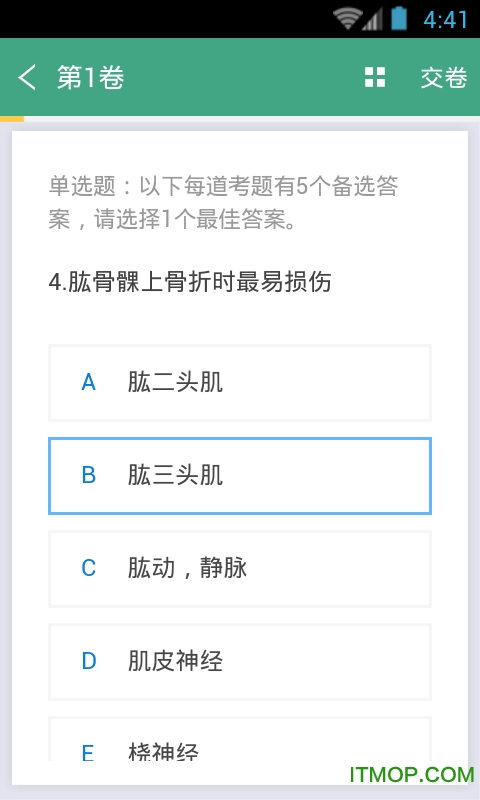Tap the battery status icon
480x800 pixels.
399,19
